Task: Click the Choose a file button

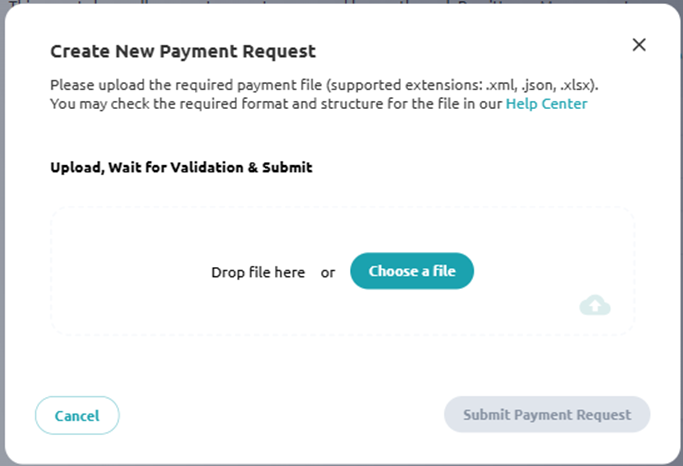Action: click(412, 271)
